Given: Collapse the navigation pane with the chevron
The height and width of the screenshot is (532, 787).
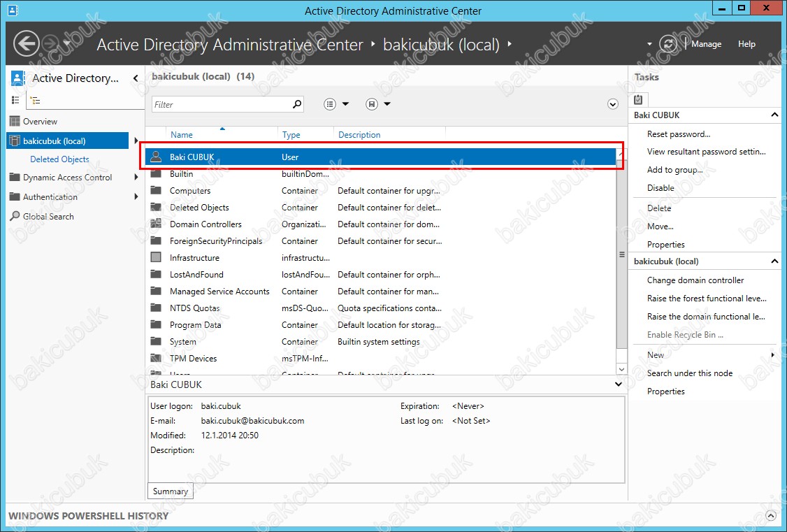Looking at the screenshot, I should point(136,78).
